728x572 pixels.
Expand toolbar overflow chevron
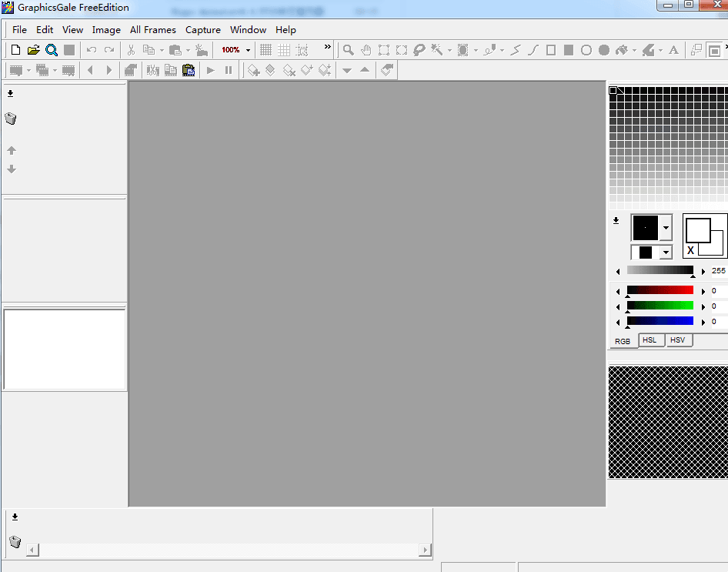click(328, 47)
